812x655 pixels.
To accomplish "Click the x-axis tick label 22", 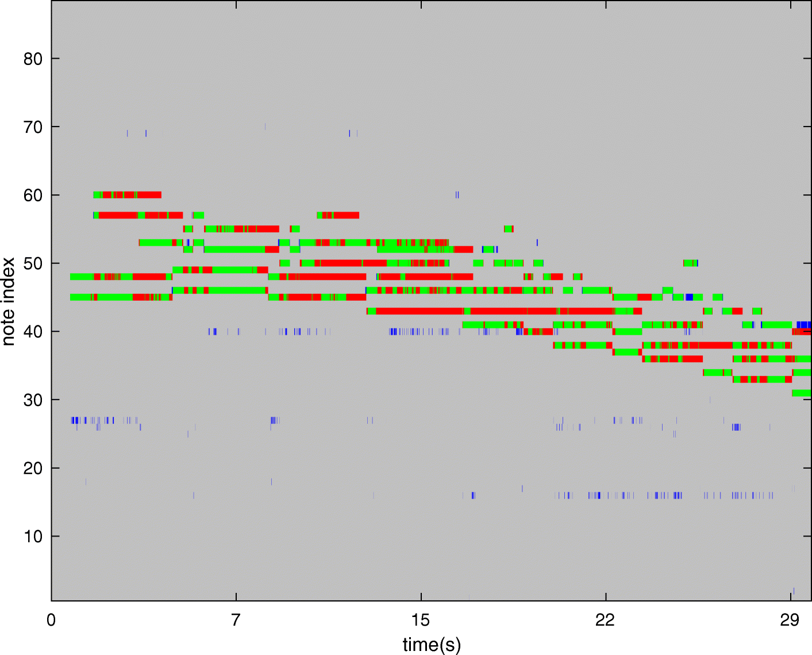I will [x=605, y=620].
